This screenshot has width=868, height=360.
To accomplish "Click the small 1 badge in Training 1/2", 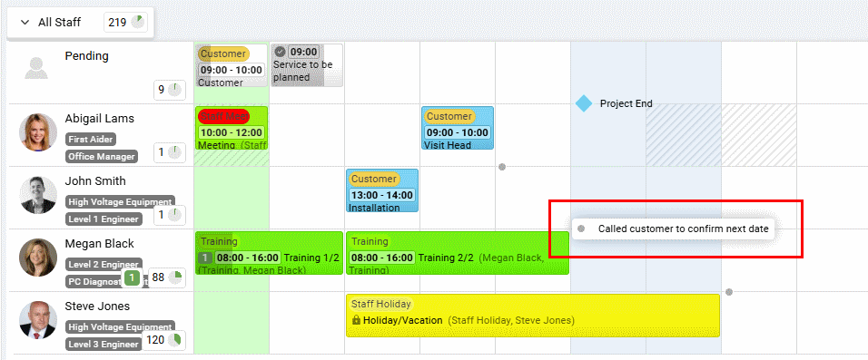I will pyautogui.click(x=205, y=258).
